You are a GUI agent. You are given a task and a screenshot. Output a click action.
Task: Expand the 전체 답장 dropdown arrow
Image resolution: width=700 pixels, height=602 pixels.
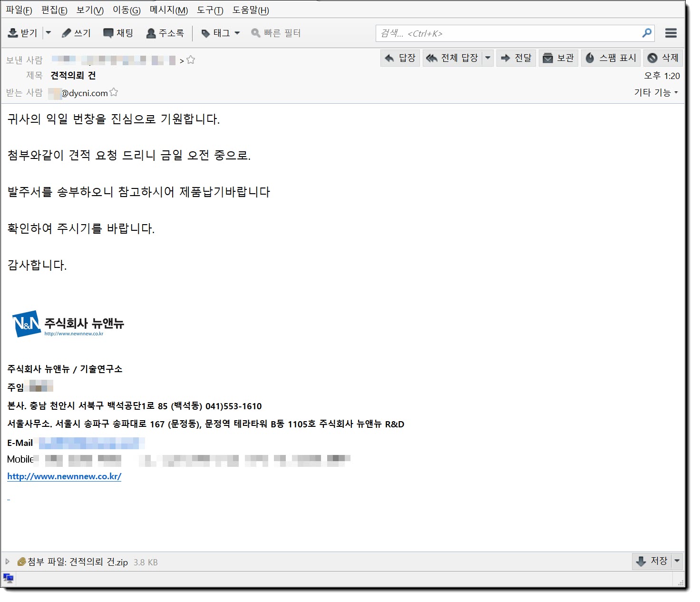point(487,58)
